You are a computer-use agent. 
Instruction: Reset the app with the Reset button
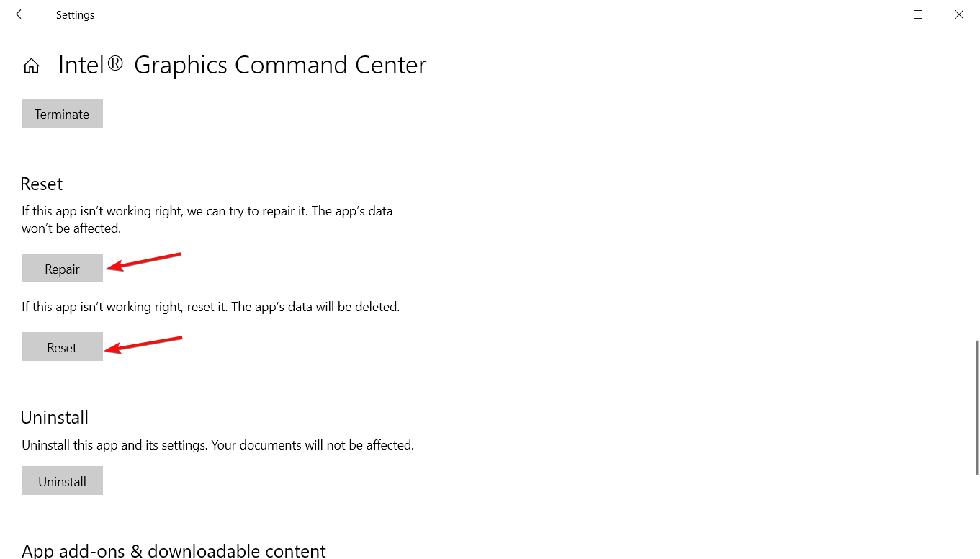pos(62,347)
